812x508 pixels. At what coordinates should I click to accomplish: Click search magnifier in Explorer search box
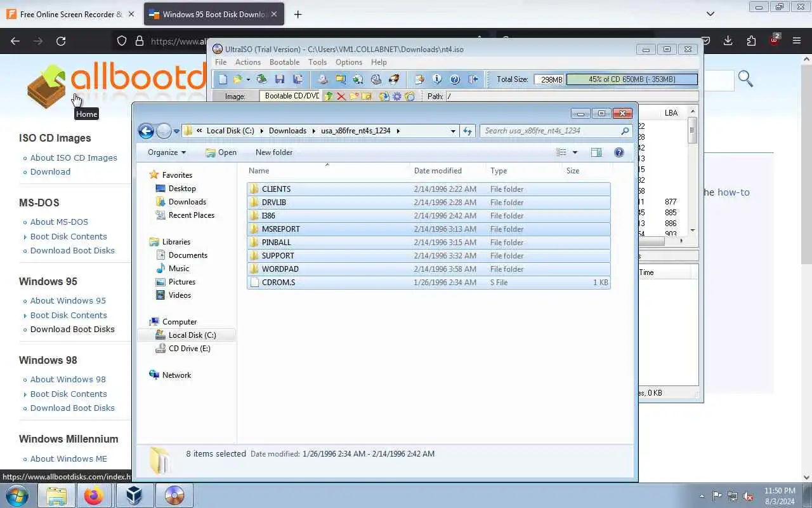point(625,131)
